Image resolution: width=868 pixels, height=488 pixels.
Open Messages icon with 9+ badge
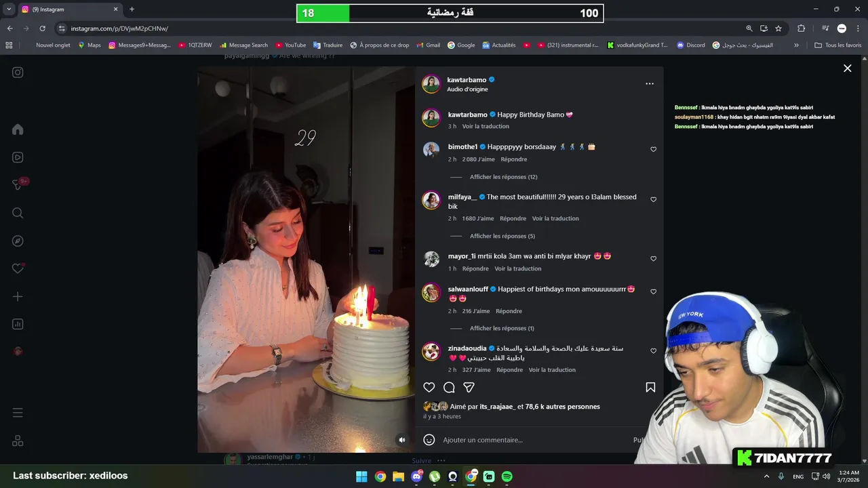point(18,185)
